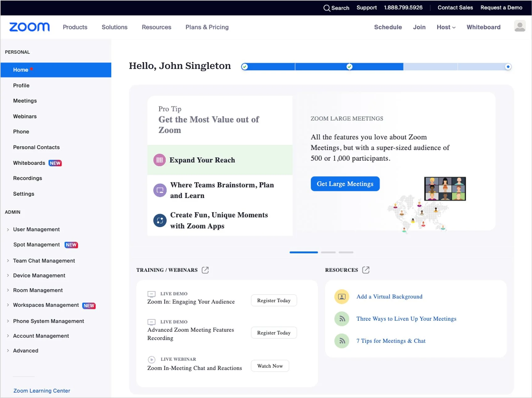Click Register Today for Zoom In: Engaging Your Audience
Viewport: 532px width, 398px height.
[x=274, y=301]
